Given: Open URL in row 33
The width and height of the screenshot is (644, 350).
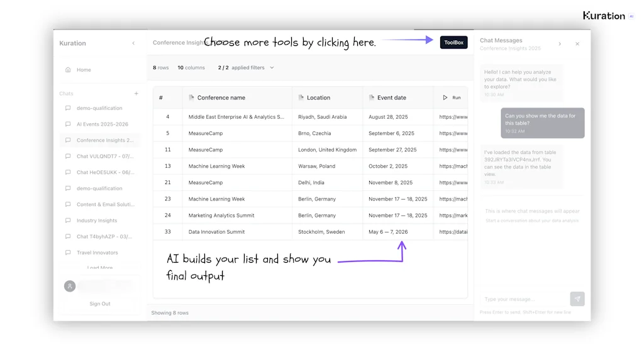Looking at the screenshot, I should [453, 232].
